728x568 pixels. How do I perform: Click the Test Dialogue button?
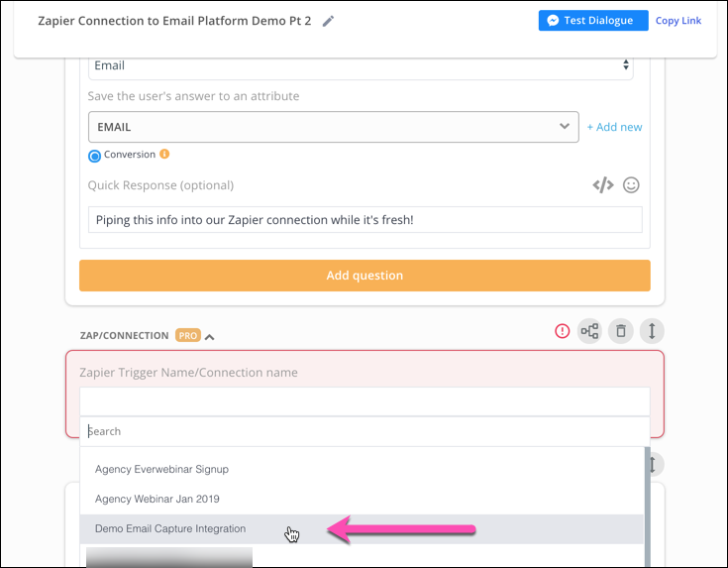point(593,21)
